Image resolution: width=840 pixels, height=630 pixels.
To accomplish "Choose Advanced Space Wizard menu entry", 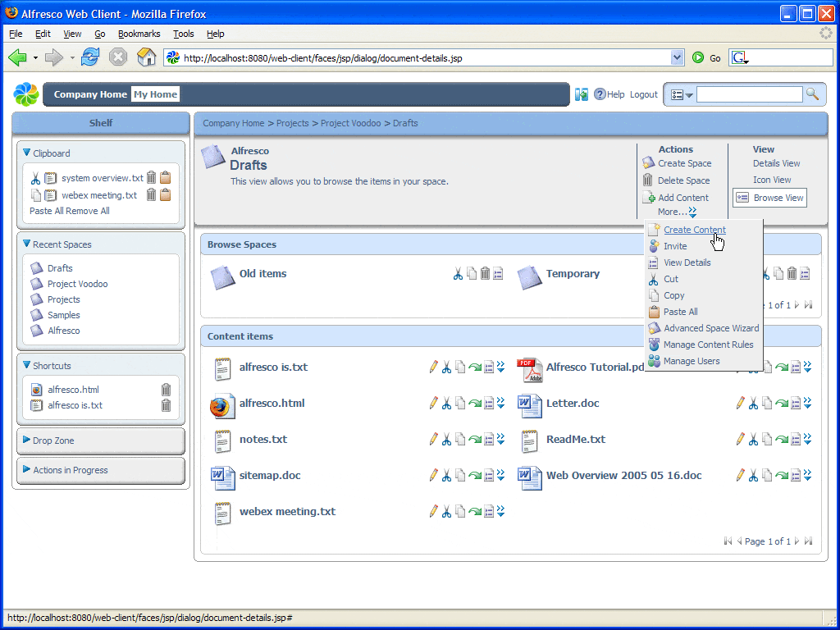I will point(711,328).
